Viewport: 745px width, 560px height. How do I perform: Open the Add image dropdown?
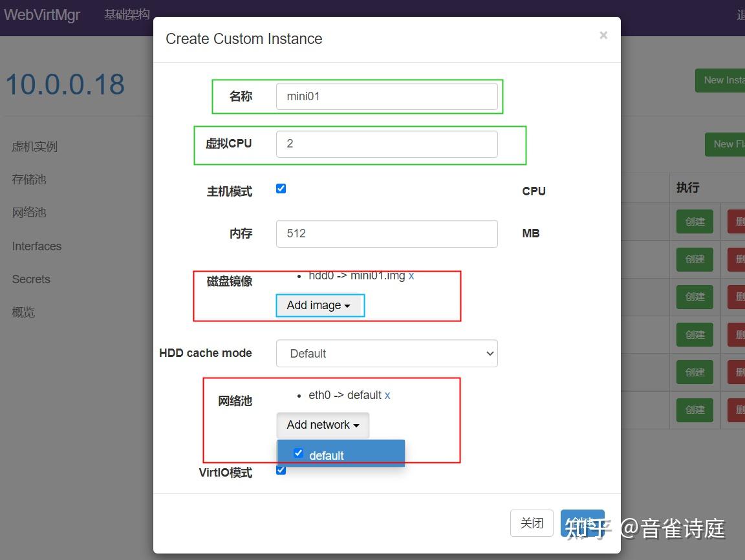click(x=319, y=305)
